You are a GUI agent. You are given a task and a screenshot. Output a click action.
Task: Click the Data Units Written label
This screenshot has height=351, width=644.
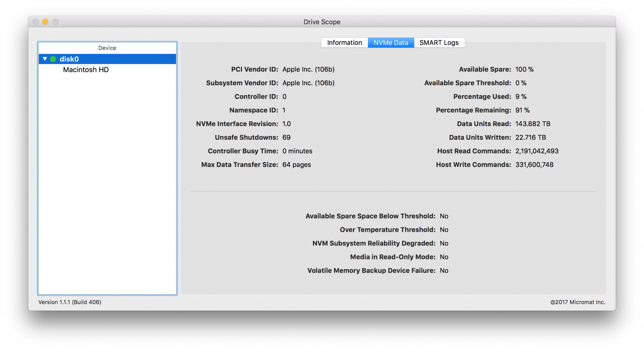coord(480,137)
